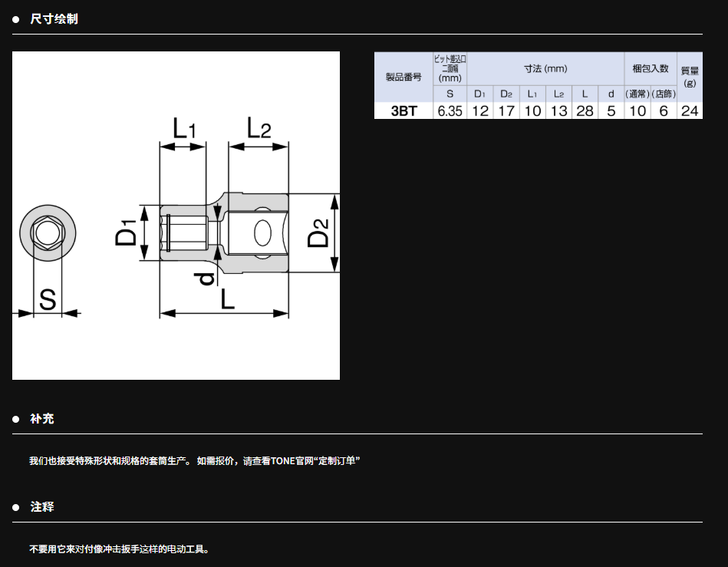Click the 6.35 value in table
This screenshot has width=728, height=567.
450,111
